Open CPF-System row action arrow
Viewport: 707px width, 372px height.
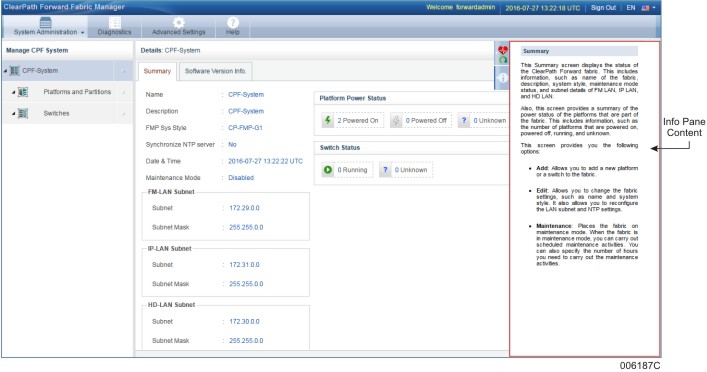(123, 71)
